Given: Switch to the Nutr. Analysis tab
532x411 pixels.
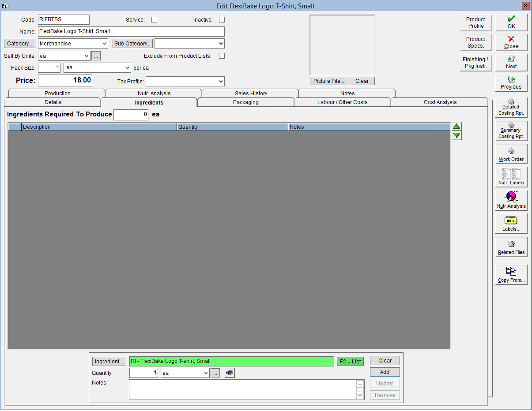Looking at the screenshot, I should 154,93.
